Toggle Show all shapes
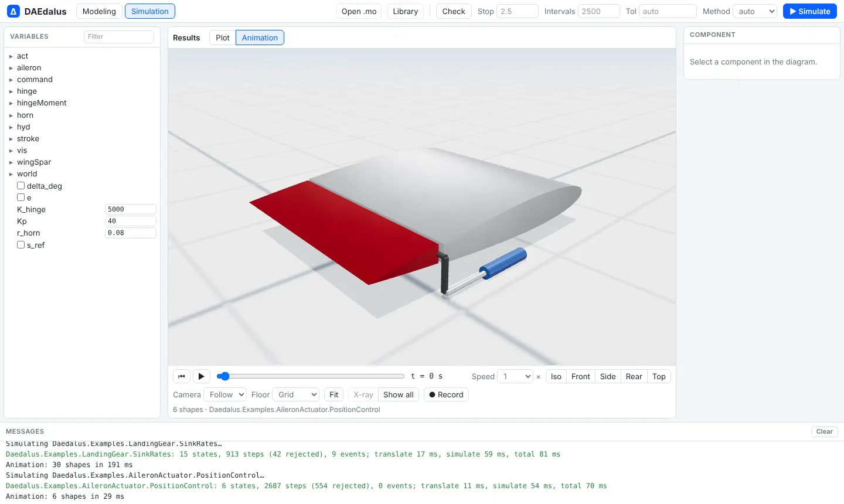 (399, 394)
